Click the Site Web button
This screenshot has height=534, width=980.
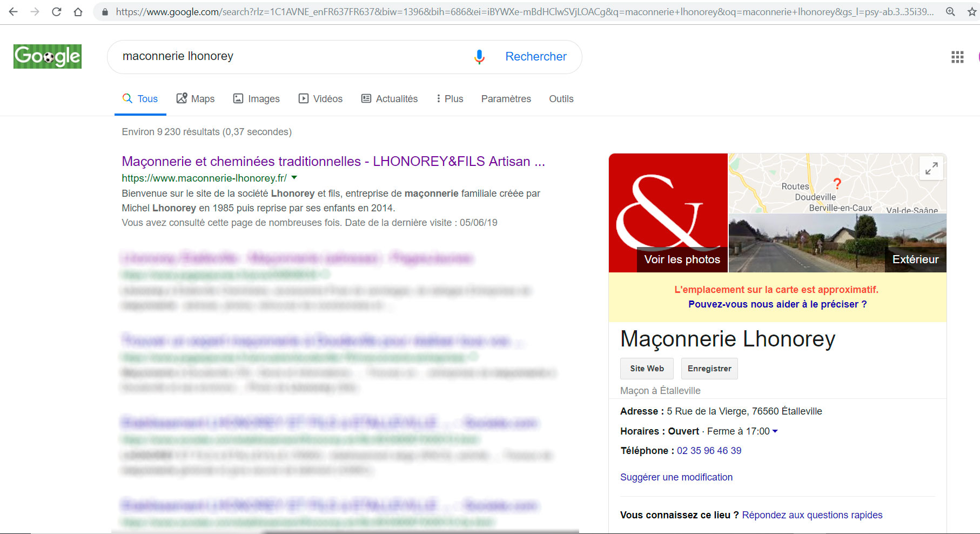[647, 369]
